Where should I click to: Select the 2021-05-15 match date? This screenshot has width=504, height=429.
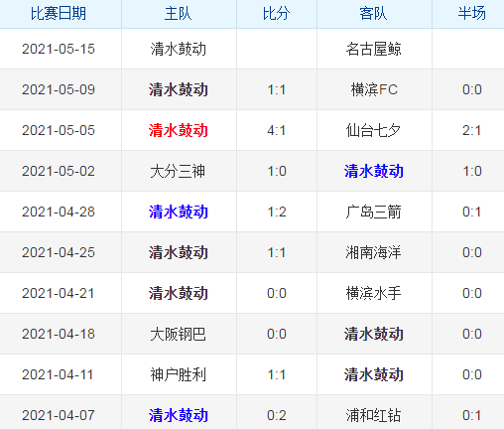pos(59,49)
